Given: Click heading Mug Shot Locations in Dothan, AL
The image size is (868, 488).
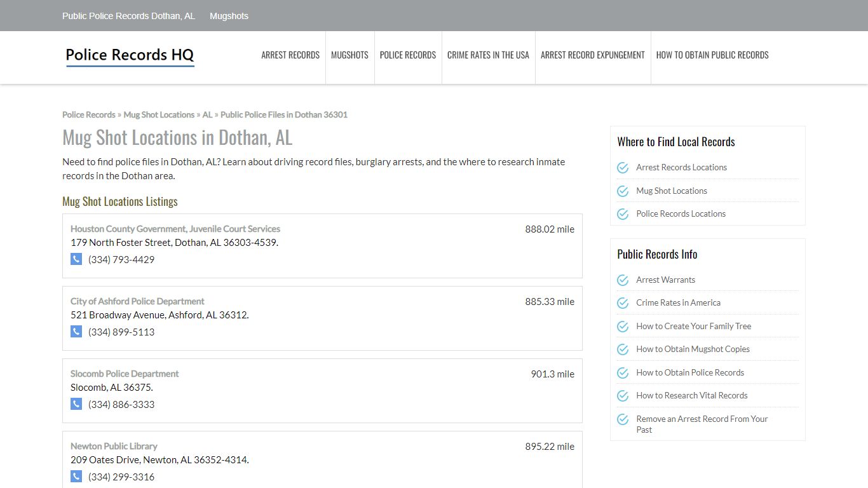Looking at the screenshot, I should (177, 138).
